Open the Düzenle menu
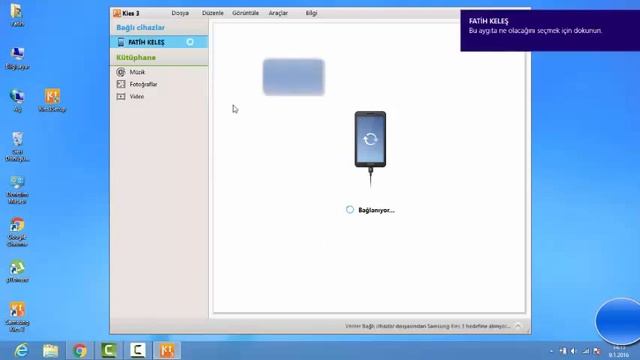 pos(213,13)
